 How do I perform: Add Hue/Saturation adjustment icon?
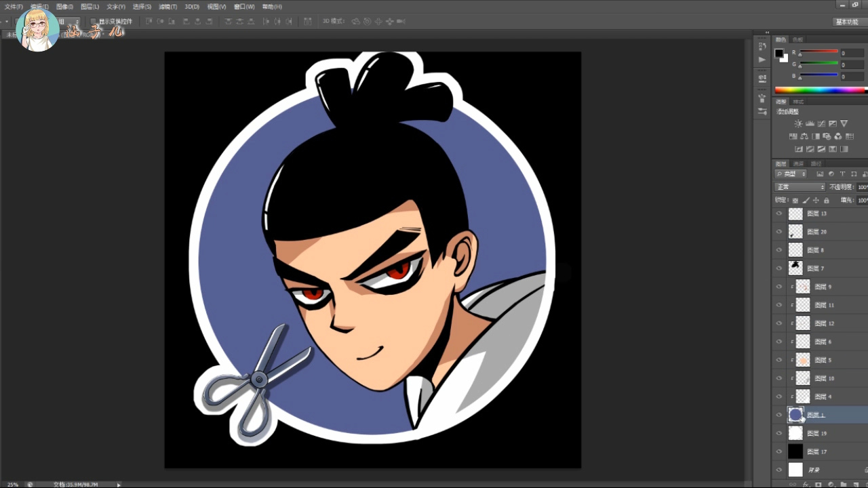click(x=793, y=136)
